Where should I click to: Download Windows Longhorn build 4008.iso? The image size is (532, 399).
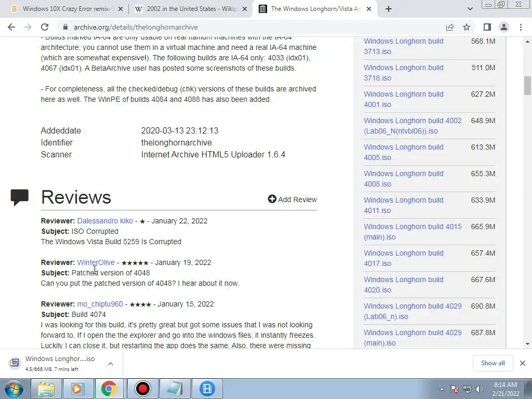(x=403, y=179)
